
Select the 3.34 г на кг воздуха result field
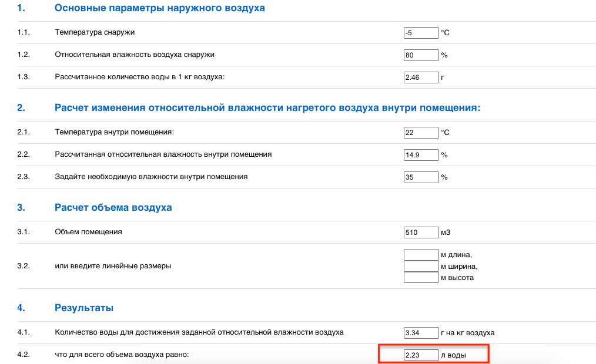pyautogui.click(x=421, y=333)
